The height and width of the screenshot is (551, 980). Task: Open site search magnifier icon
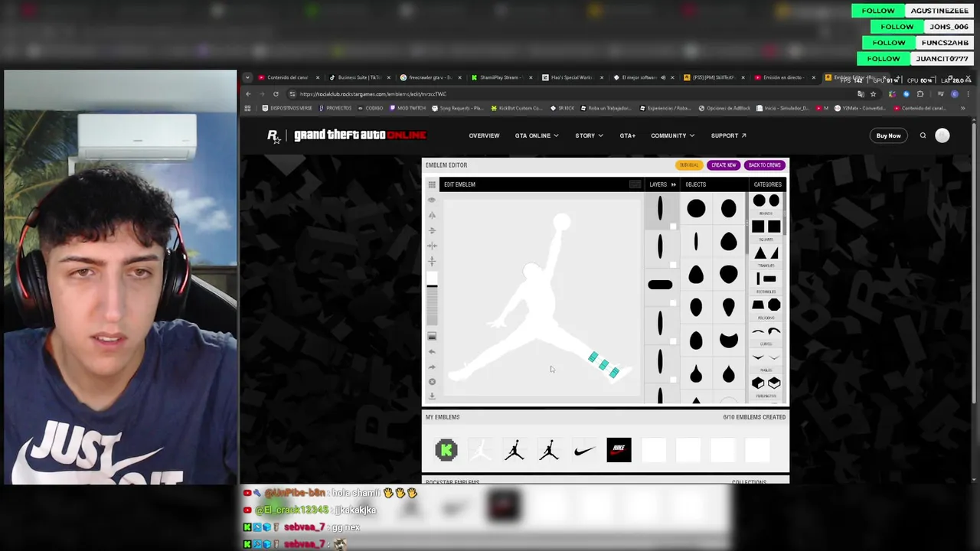923,135
